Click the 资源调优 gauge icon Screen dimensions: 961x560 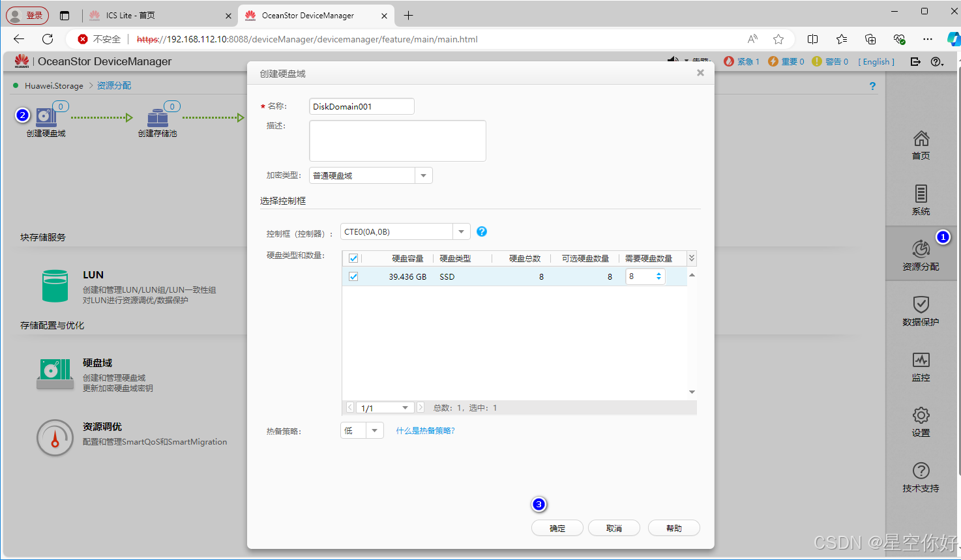point(55,437)
